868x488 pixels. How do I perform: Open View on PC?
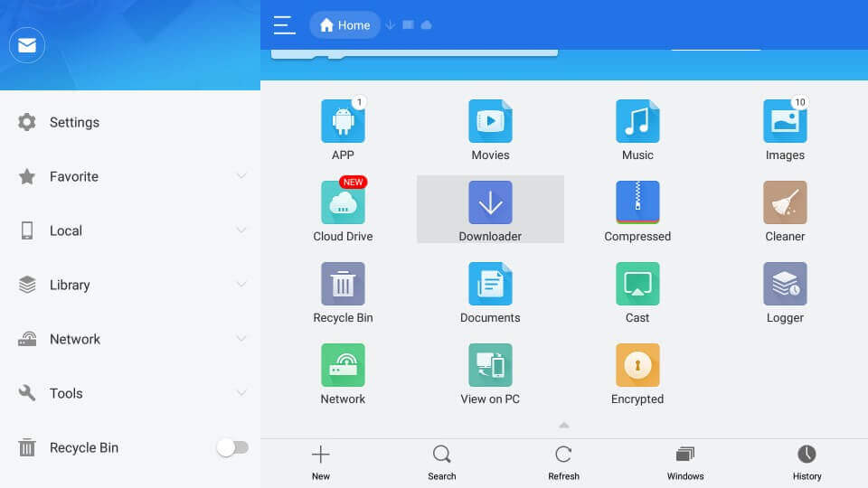[490, 365]
